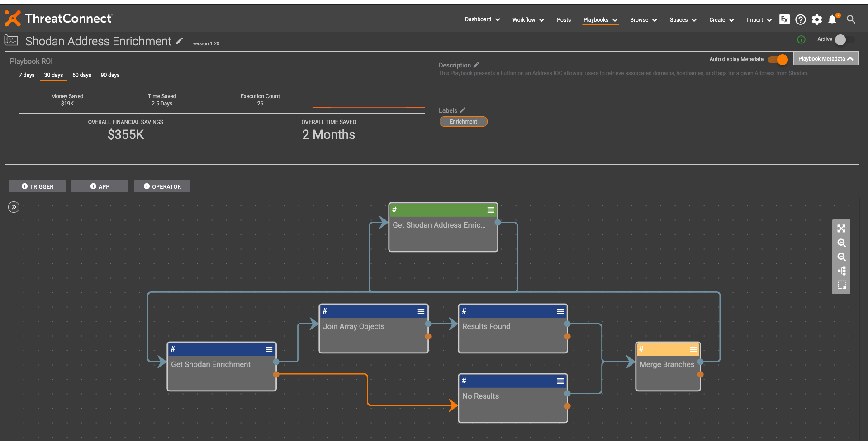
Task: Select the 90 days tab
Action: pos(110,75)
